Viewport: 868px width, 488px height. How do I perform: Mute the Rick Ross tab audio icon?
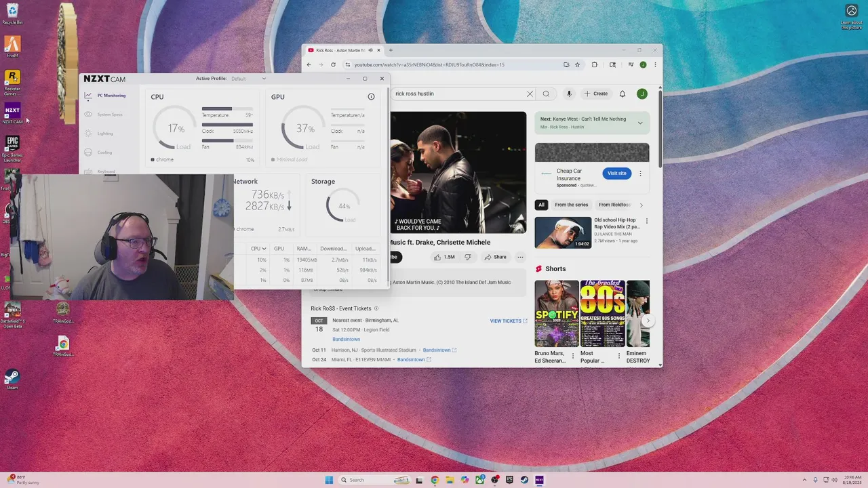click(x=370, y=50)
